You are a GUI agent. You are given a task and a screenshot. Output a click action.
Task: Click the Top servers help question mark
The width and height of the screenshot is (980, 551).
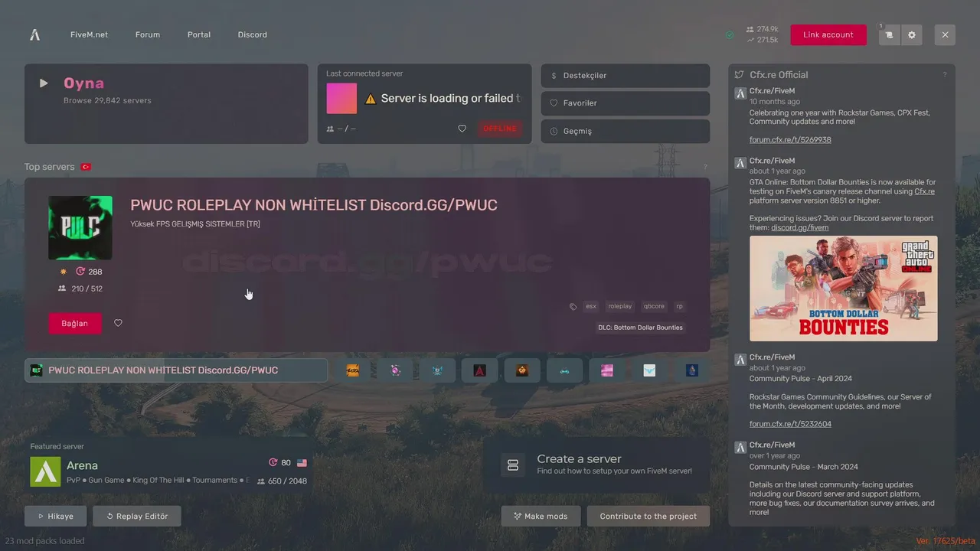coord(705,167)
